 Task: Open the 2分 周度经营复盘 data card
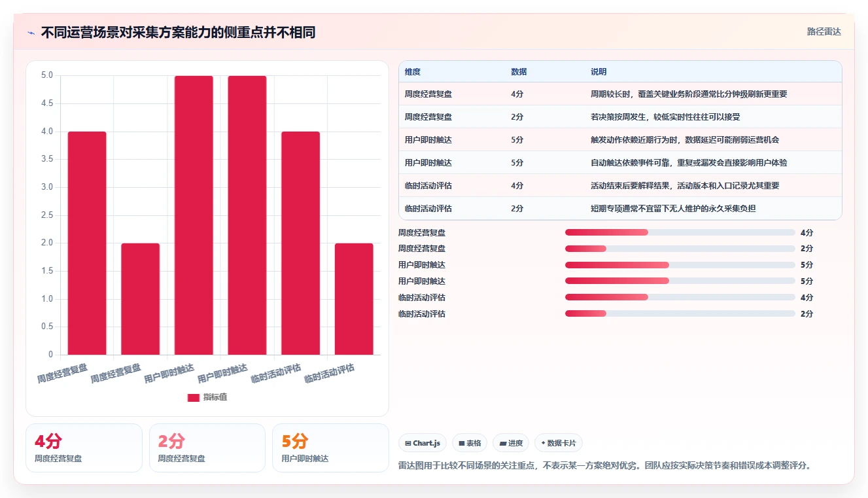pos(207,448)
